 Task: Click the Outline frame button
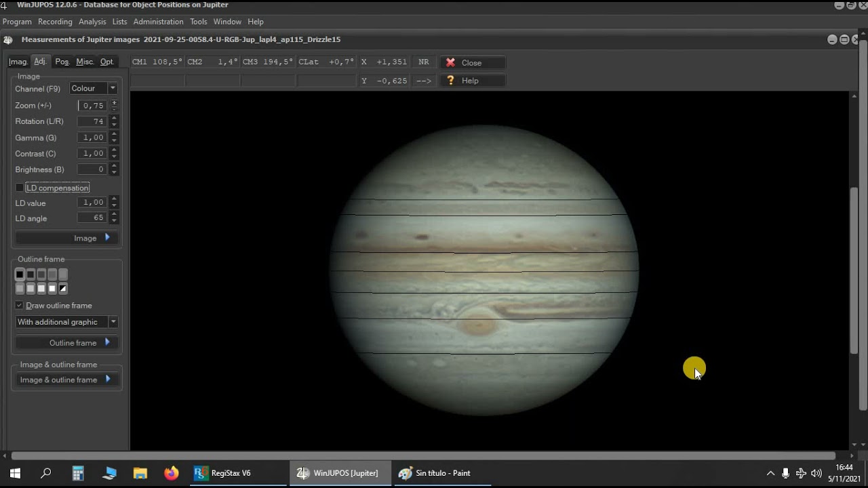point(67,342)
